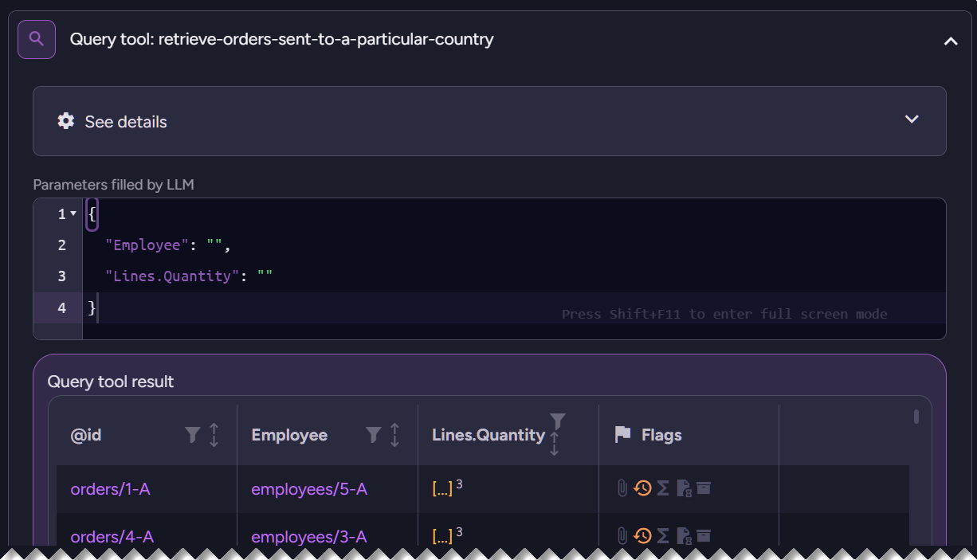Click the Query tool result heading
Screen dimensions: 977x560
(111, 382)
